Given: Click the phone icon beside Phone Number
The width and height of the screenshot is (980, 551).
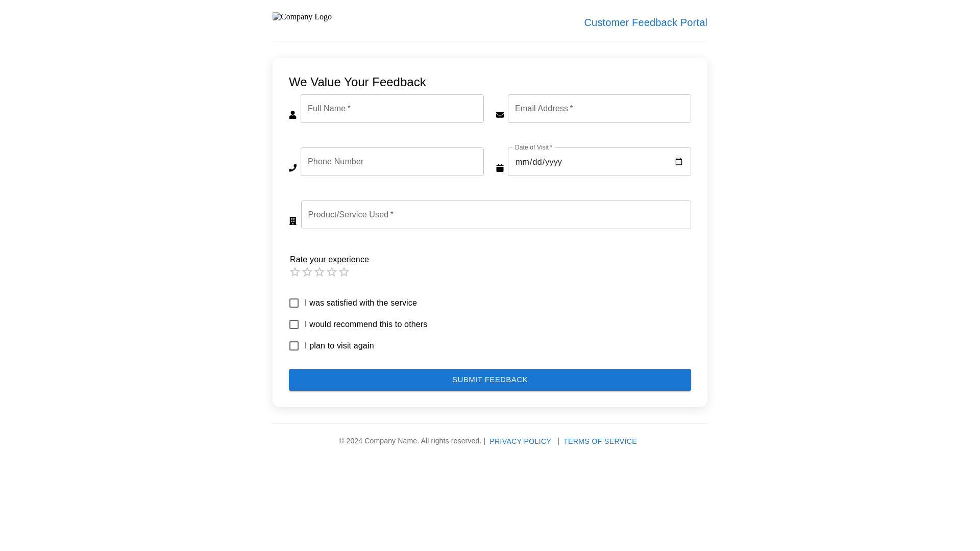Looking at the screenshot, I should 292,168.
